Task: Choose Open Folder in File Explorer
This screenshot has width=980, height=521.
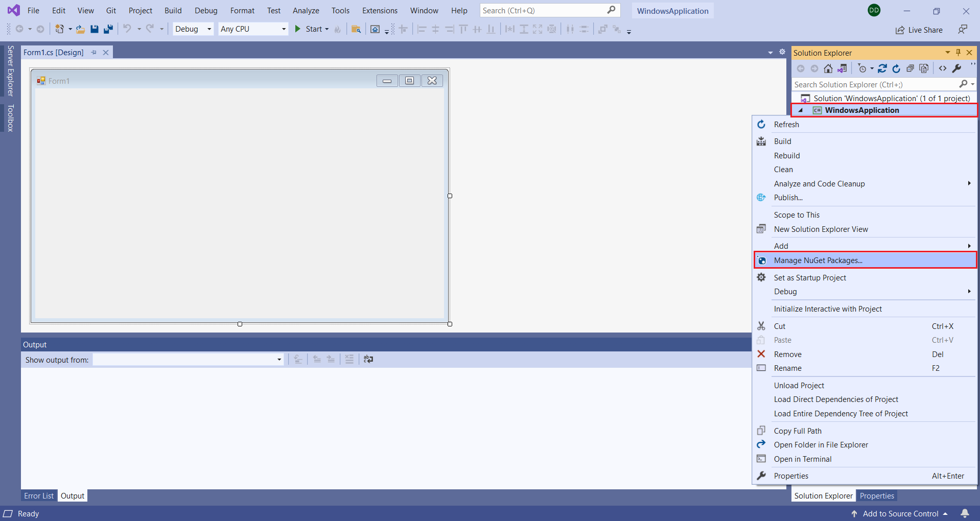Action: [865, 445]
